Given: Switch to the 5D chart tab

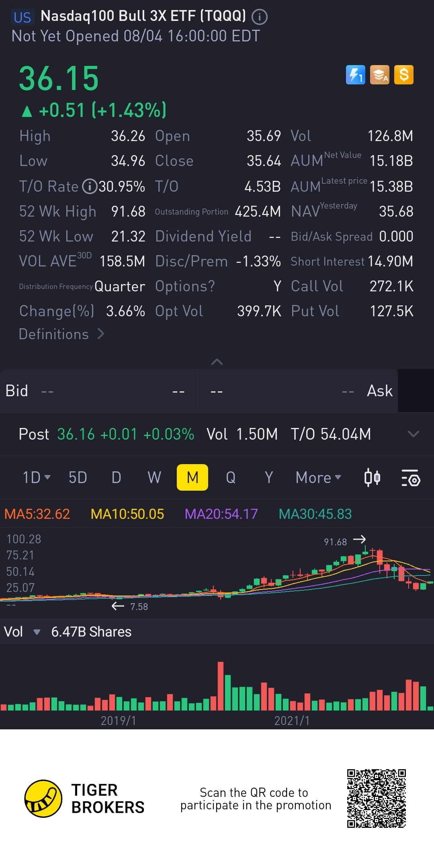Looking at the screenshot, I should [x=78, y=477].
